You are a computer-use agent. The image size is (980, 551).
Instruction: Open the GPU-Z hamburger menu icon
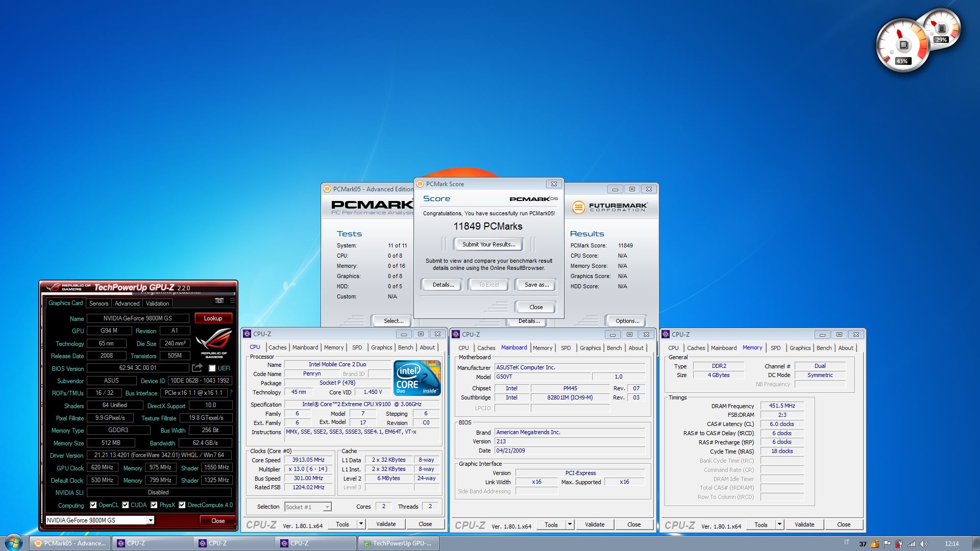coord(232,300)
